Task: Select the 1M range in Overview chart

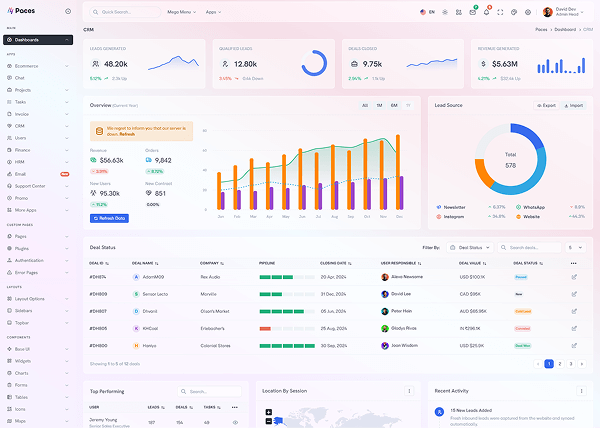Action: 379,105
